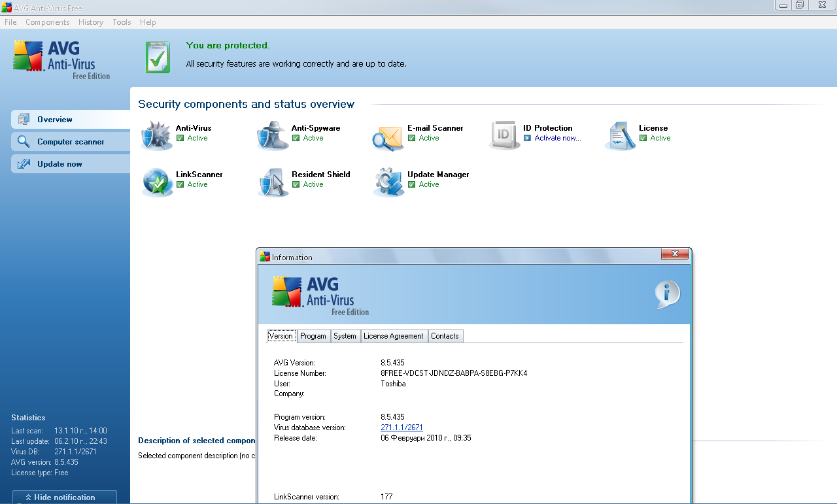Click the AVG logo in the Information dialog
Viewport: 837px width, 504px height.
point(320,296)
